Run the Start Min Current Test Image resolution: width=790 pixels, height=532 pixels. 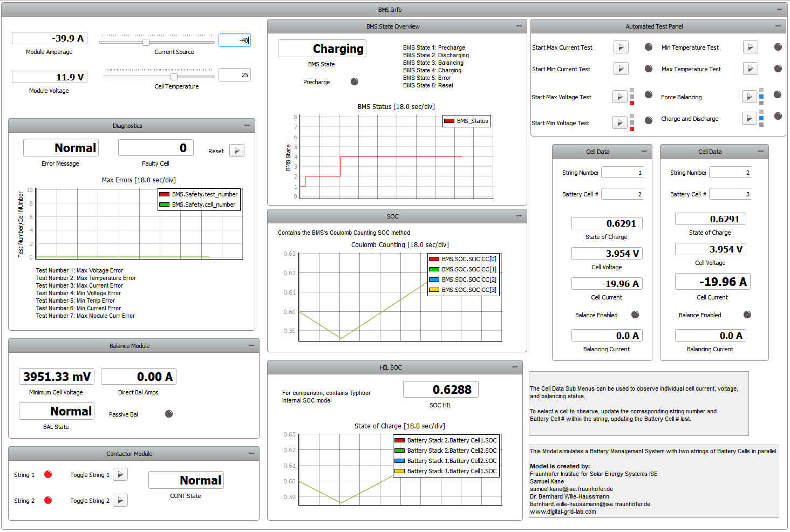pos(621,69)
